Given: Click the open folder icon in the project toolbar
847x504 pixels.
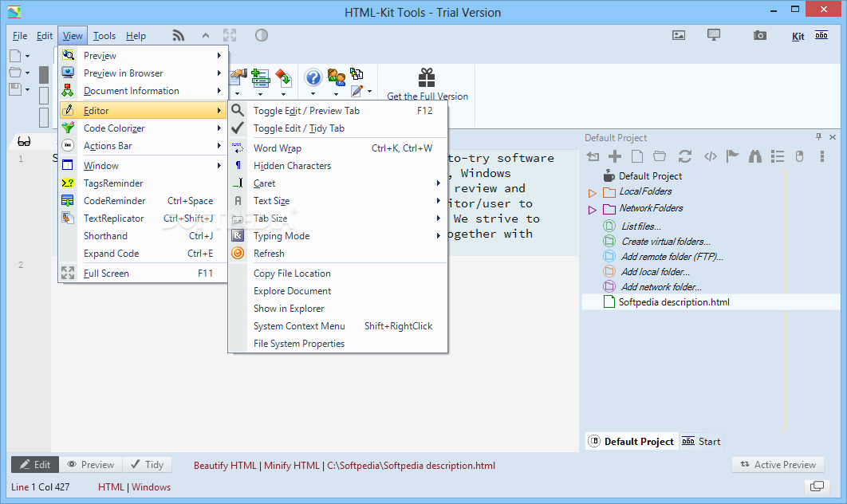Looking at the screenshot, I should pyautogui.click(x=660, y=156).
